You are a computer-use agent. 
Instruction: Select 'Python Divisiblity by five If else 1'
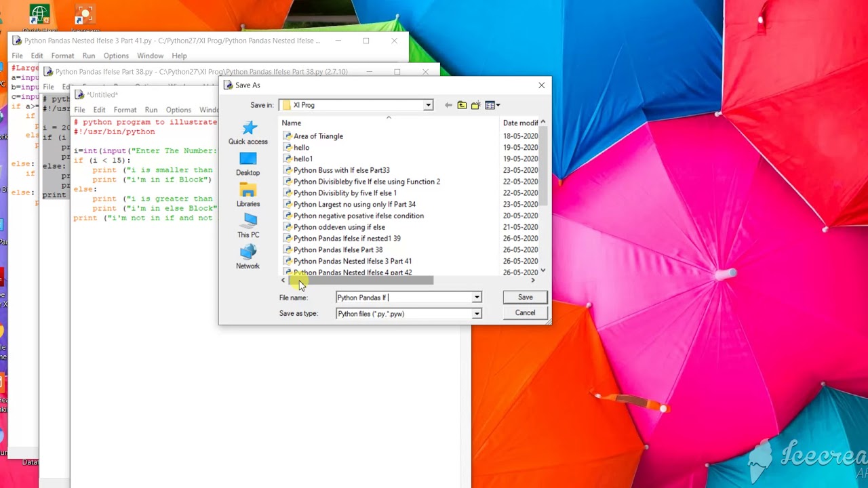[x=345, y=193]
